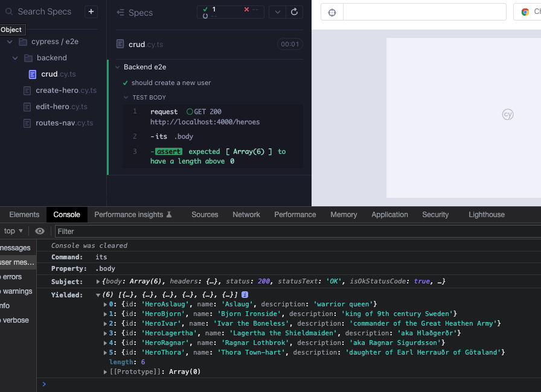
Task: Filter console by warnings in sidebar
Action: click(18, 291)
